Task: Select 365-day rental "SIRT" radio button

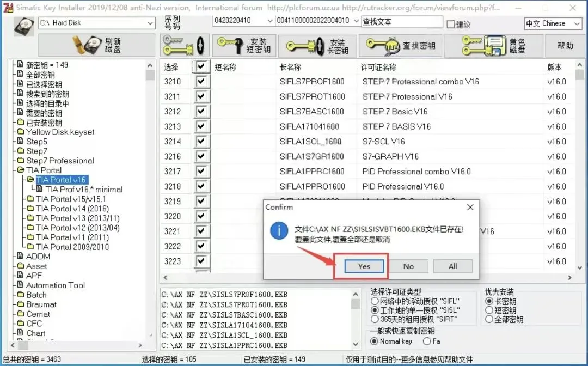Action: tap(374, 319)
